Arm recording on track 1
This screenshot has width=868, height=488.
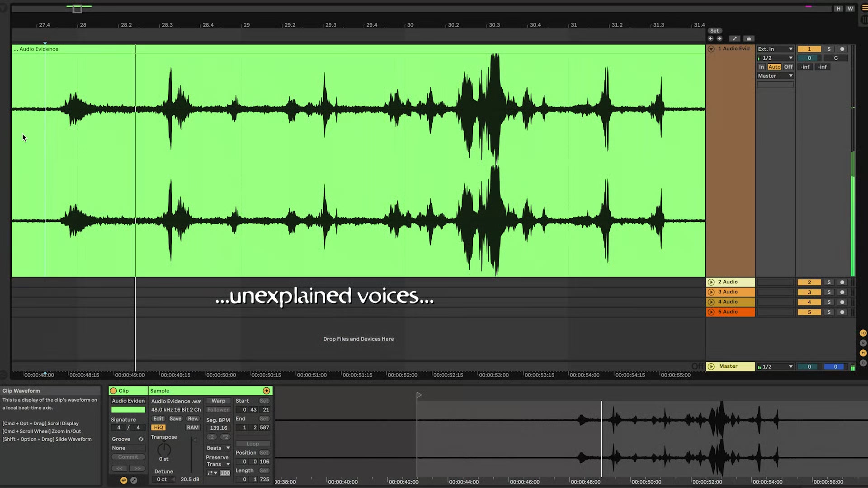pos(842,49)
